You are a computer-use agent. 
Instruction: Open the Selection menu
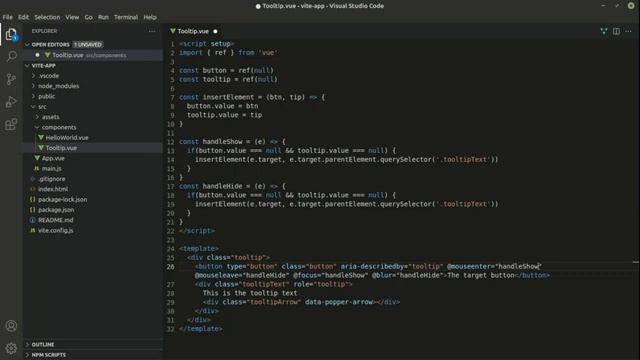click(x=47, y=17)
